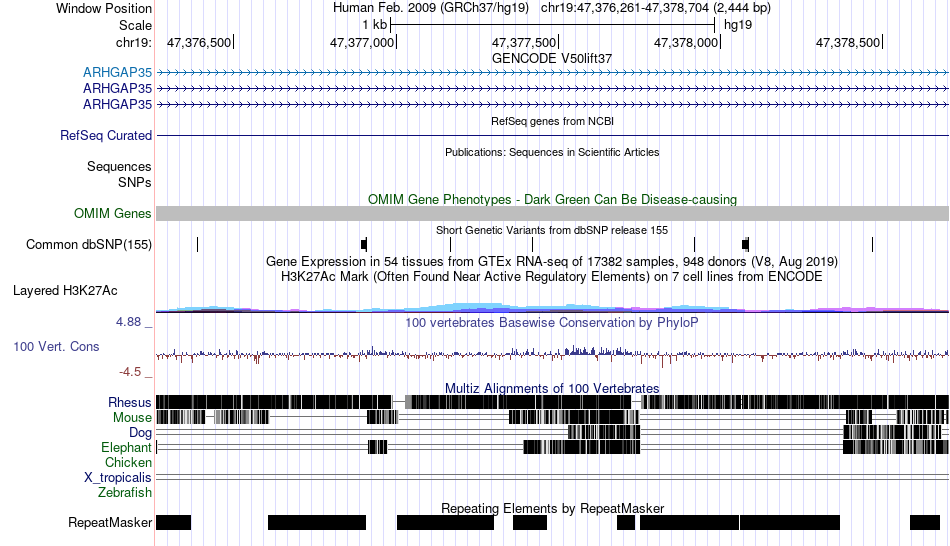
Task: Click the 'Window Position' label
Action: click(104, 8)
